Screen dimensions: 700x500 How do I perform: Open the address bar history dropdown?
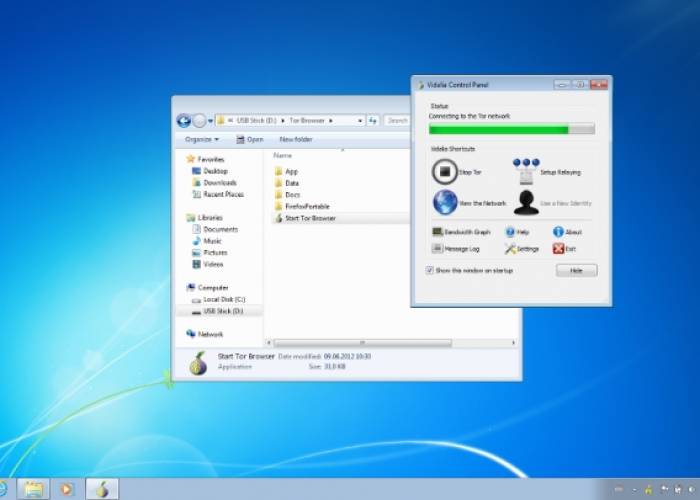(x=360, y=121)
